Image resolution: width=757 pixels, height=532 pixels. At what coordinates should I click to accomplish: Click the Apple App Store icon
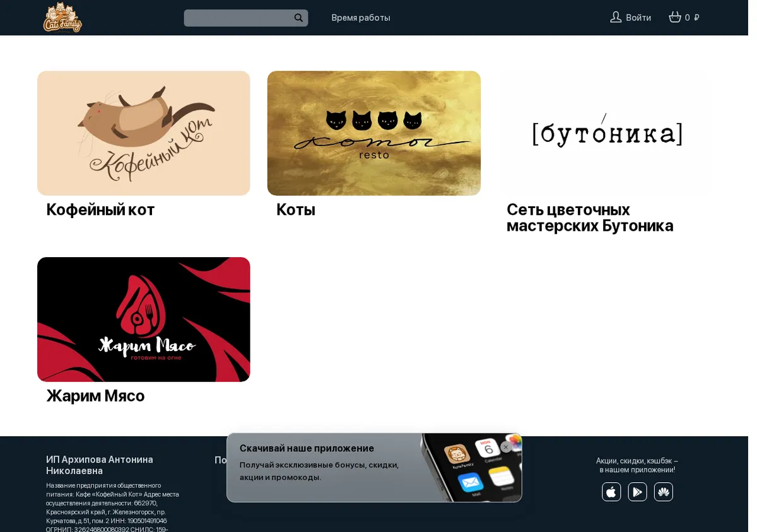(611, 492)
